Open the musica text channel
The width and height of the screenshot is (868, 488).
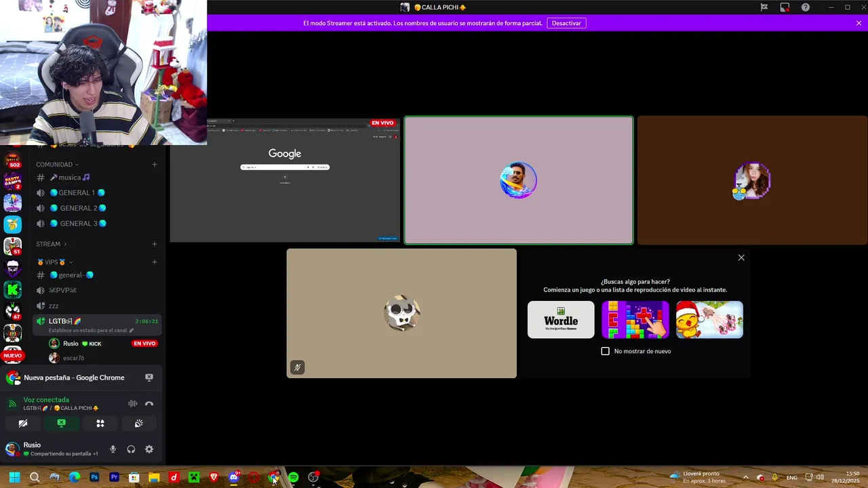(97, 178)
